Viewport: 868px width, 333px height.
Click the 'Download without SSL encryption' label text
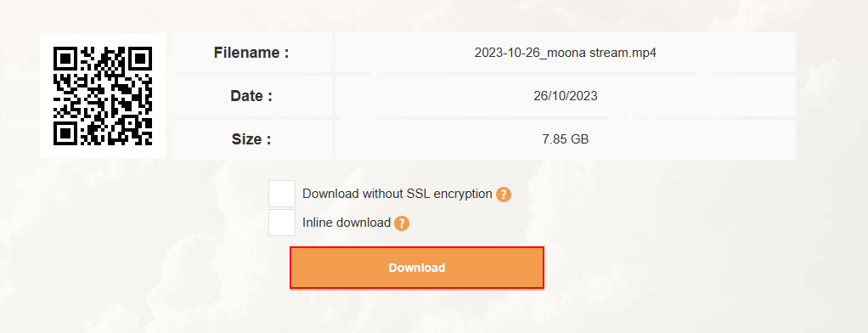click(397, 194)
